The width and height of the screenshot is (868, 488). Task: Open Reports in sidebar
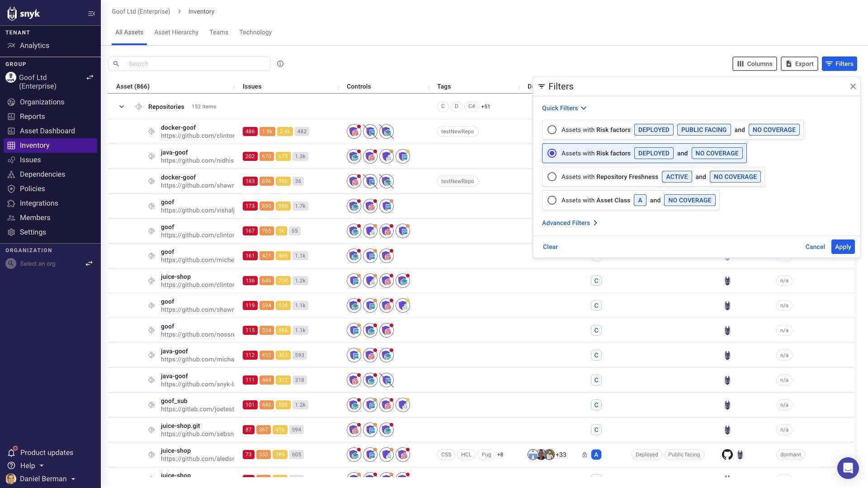click(x=50, y=117)
